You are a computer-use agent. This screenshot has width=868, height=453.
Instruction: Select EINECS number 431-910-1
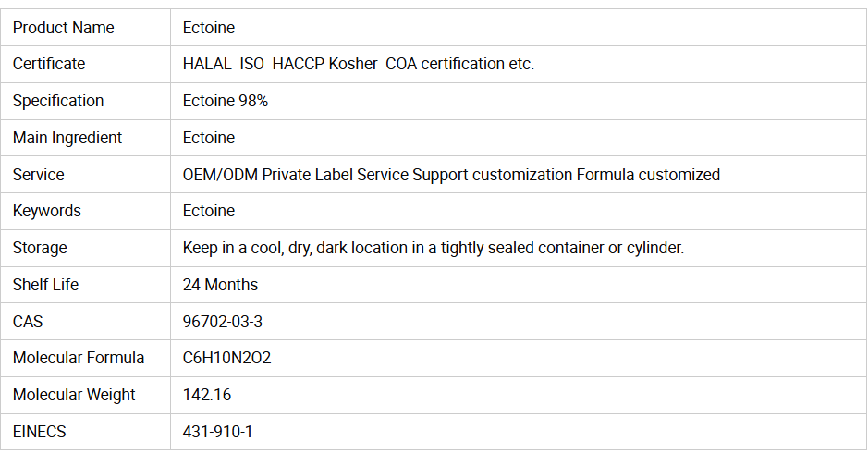tap(217, 432)
